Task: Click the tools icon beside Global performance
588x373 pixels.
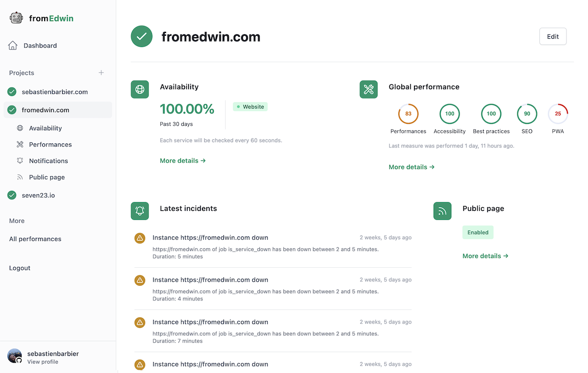Action: tap(368, 90)
